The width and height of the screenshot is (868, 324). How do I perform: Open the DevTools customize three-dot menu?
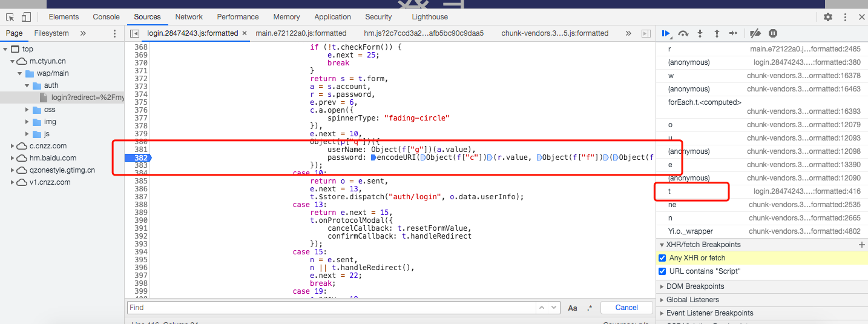[844, 17]
